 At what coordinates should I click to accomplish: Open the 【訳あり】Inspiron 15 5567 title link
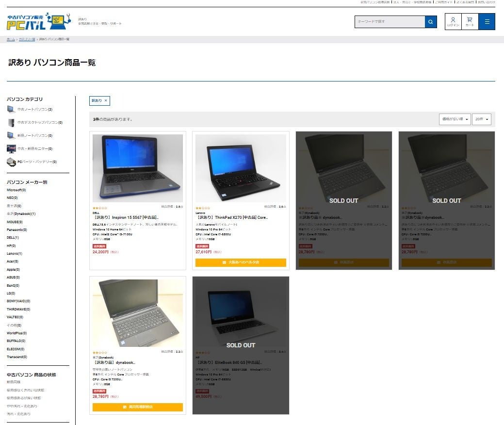click(x=125, y=218)
